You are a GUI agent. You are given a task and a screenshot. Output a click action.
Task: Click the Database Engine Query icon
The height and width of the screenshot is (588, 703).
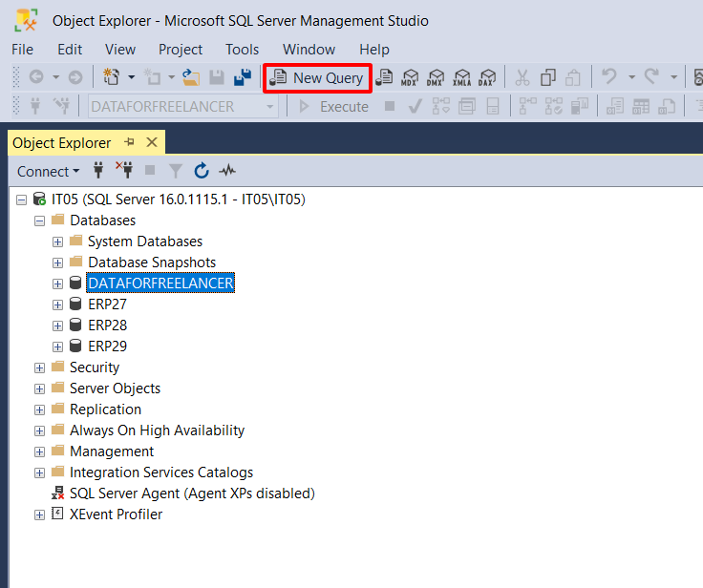(x=384, y=77)
